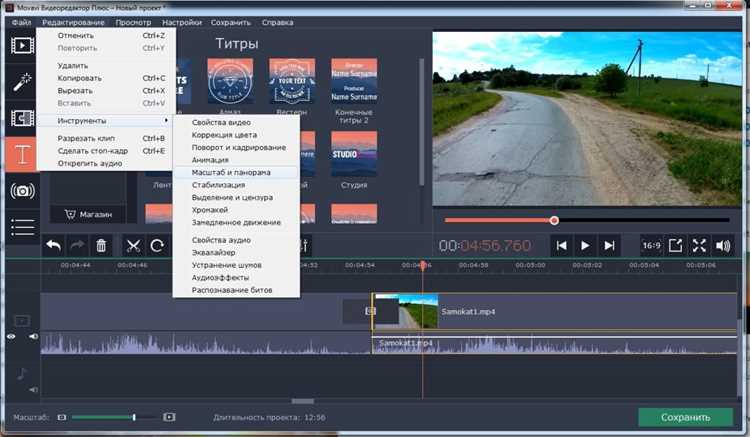Expand the Инструменты submenu arrow

pos(166,120)
